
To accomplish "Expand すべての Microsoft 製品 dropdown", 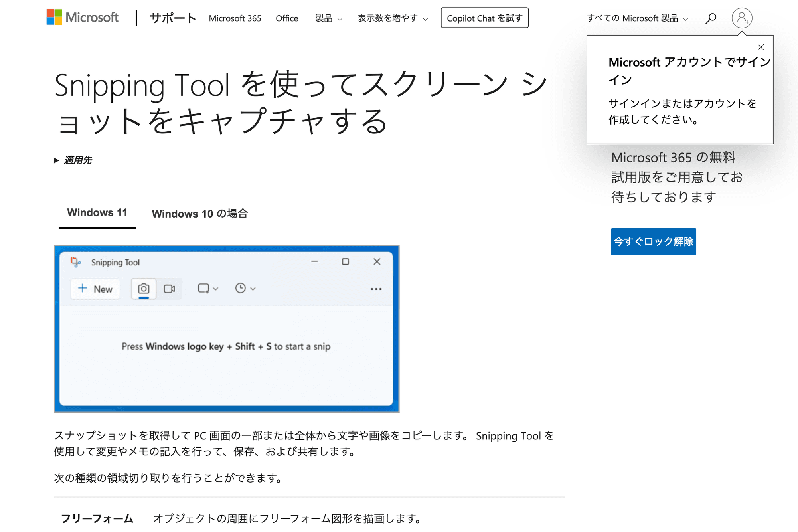I will [x=637, y=18].
